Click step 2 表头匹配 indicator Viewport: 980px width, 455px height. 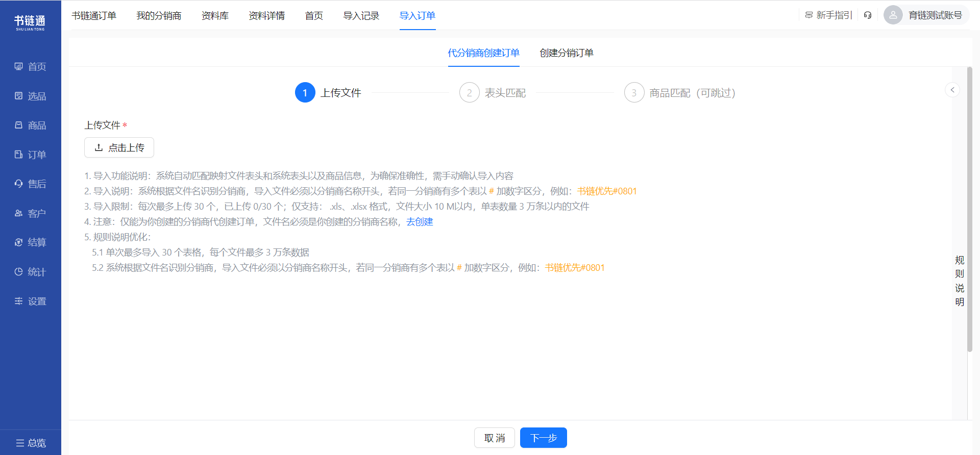[493, 92]
